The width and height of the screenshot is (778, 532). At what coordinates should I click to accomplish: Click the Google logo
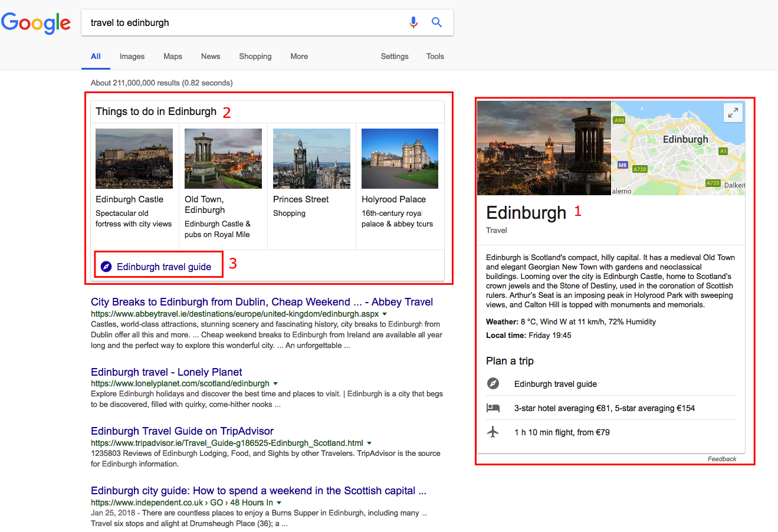(36, 23)
